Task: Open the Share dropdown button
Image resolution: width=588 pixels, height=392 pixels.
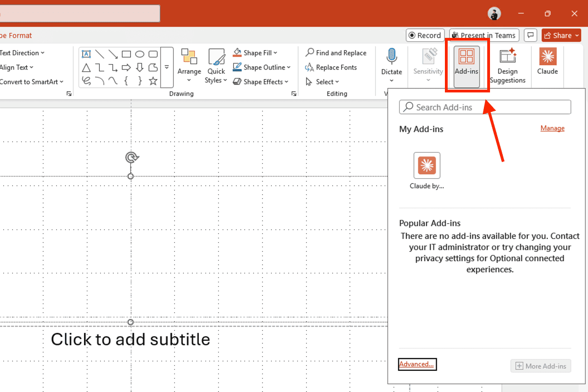Action: click(561, 35)
